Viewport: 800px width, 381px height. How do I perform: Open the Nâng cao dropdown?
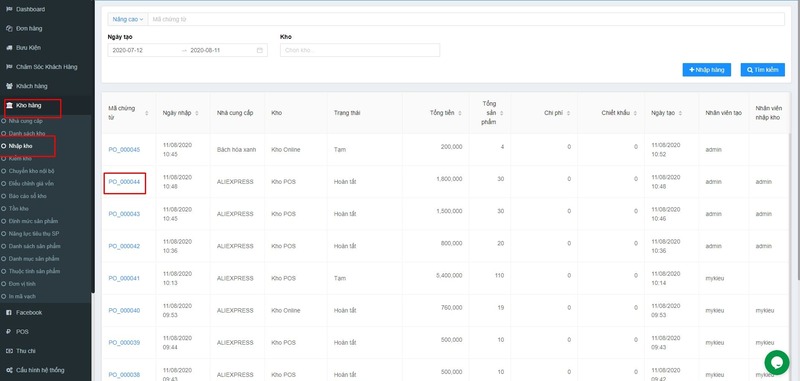click(128, 19)
